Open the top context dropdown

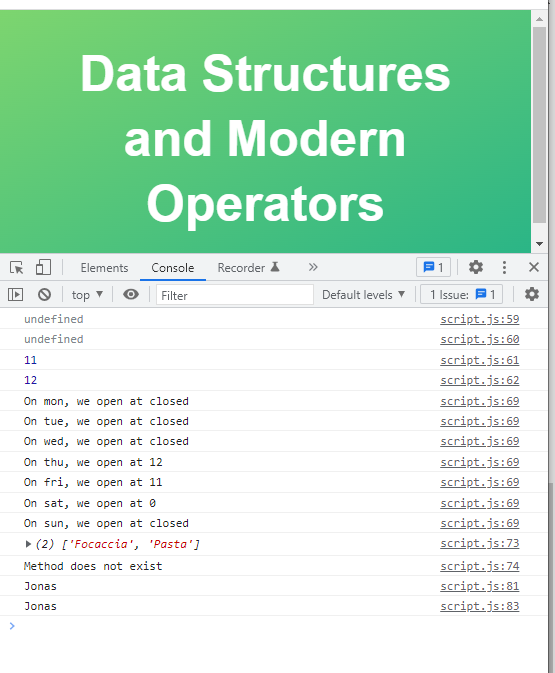[87, 295]
